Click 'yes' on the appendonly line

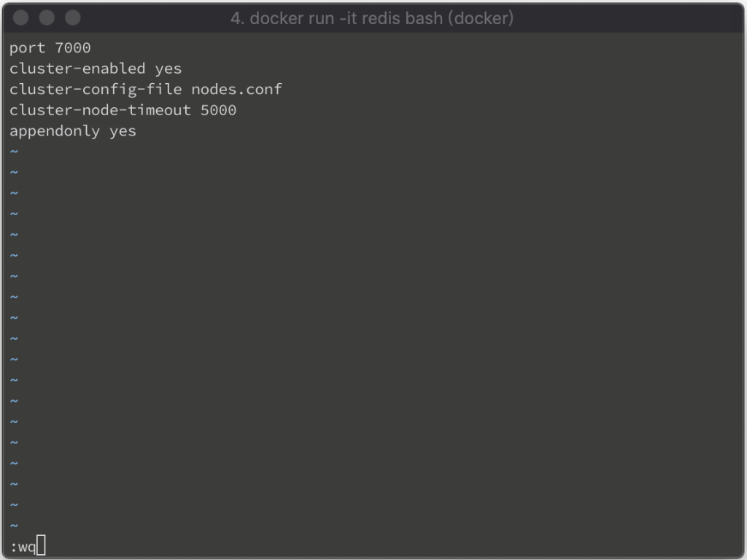[123, 131]
